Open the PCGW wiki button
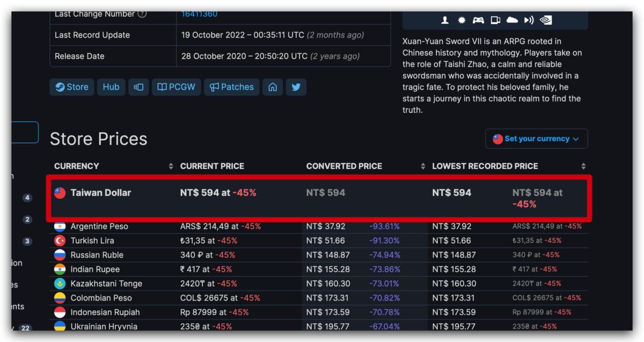Image resolution: width=644 pixels, height=342 pixels. pos(177,87)
